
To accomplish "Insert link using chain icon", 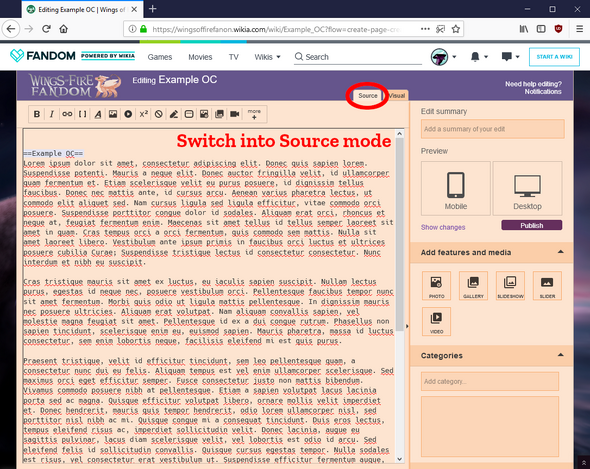I will tap(67, 114).
